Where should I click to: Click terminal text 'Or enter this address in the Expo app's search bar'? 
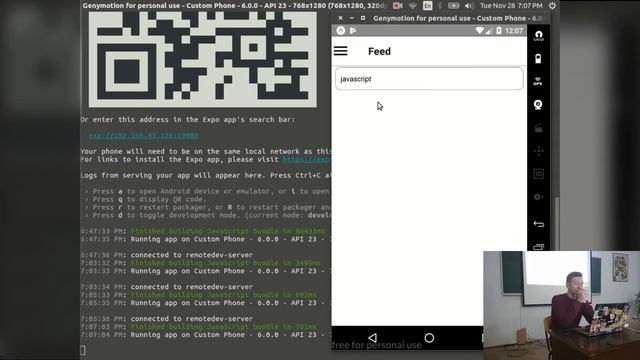(187, 120)
